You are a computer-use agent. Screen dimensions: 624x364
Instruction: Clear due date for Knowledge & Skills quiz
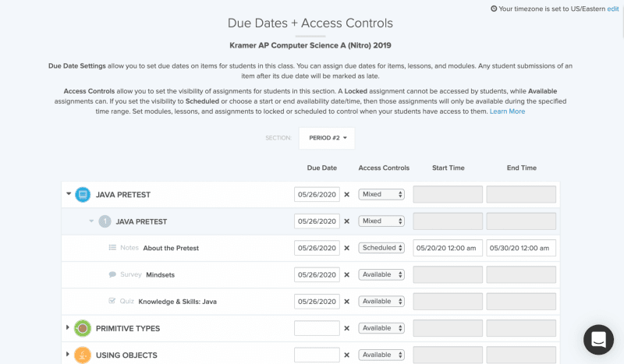pyautogui.click(x=347, y=302)
